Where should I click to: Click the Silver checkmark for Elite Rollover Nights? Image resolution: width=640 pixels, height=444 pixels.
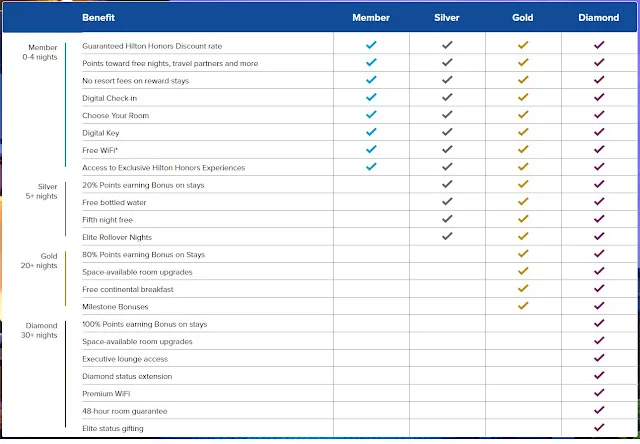(447, 236)
